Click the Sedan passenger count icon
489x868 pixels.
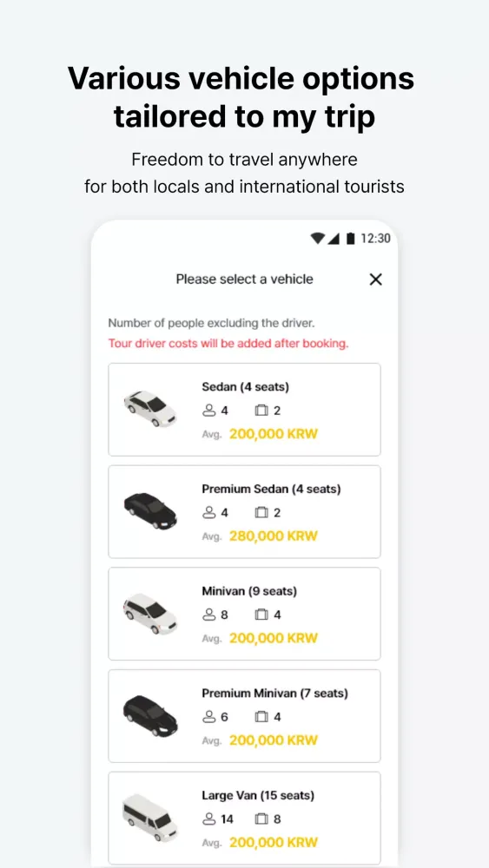coord(208,411)
